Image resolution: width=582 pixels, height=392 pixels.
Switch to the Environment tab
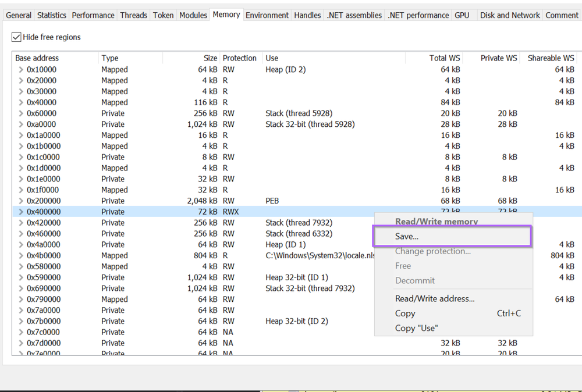click(x=267, y=15)
